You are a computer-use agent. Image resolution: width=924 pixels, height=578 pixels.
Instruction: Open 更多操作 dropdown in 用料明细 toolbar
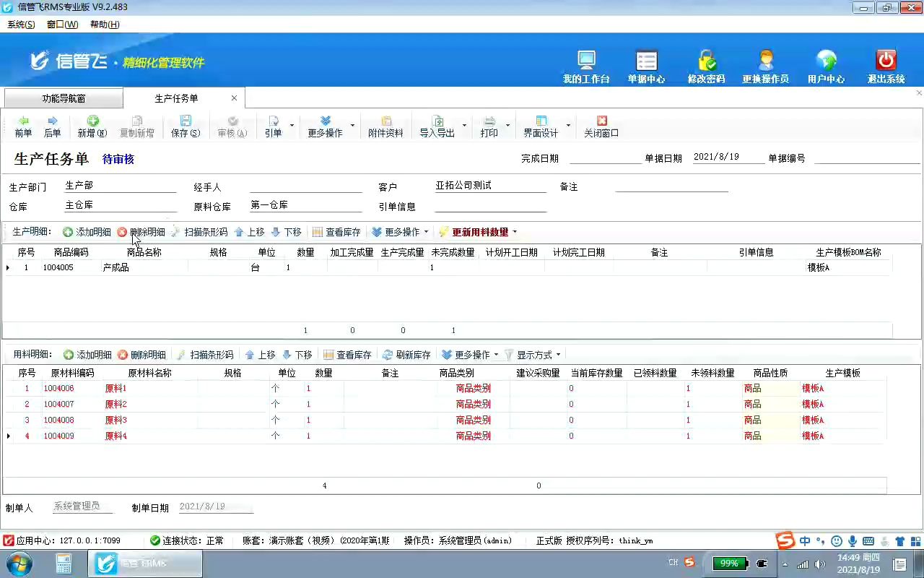pos(470,355)
